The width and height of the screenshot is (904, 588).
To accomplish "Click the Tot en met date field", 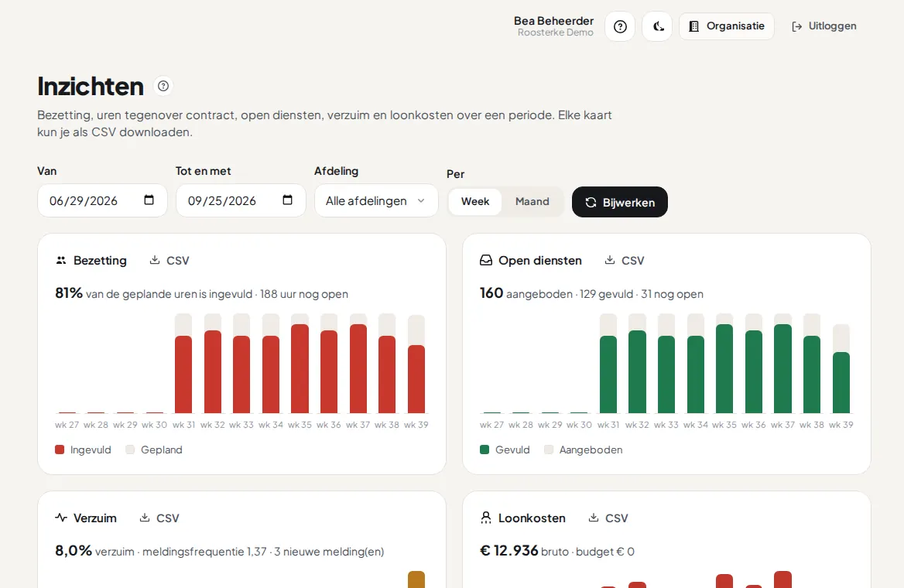I will pos(241,200).
